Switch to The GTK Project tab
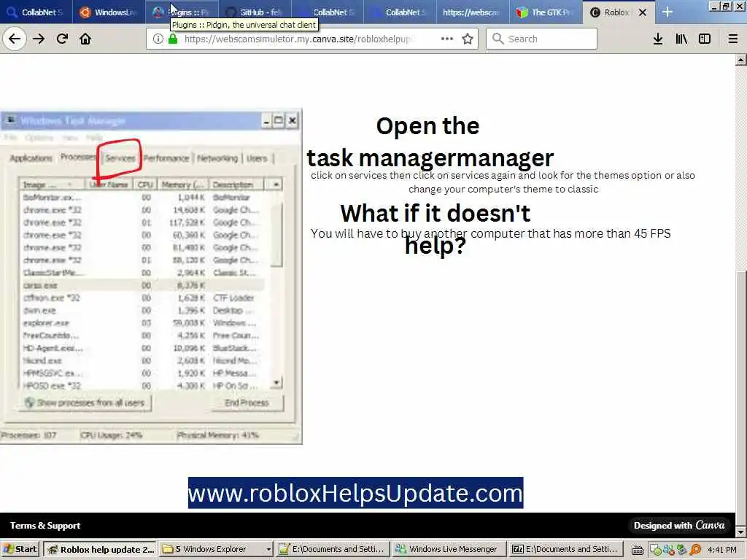This screenshot has height=560, width=747. click(546, 12)
